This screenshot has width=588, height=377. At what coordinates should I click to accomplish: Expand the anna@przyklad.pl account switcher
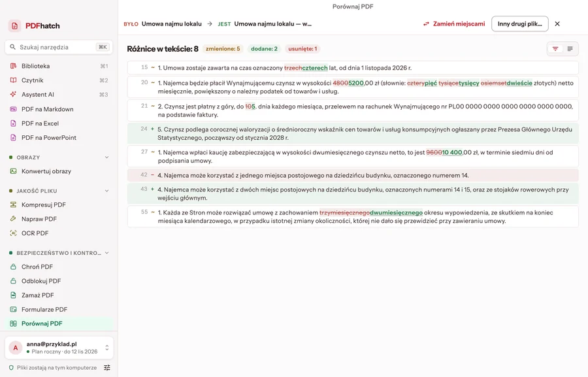coord(107,348)
